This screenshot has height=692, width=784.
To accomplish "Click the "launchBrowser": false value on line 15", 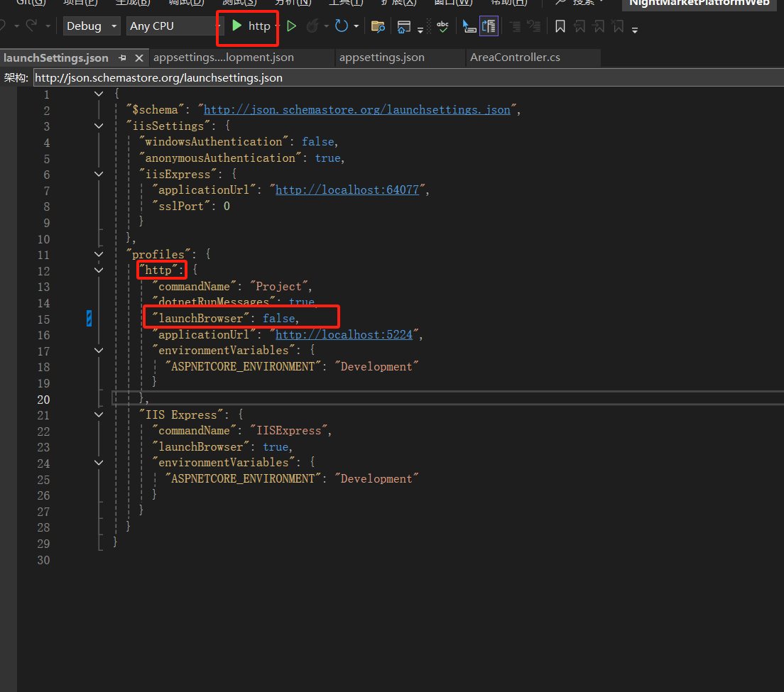I will [280, 318].
